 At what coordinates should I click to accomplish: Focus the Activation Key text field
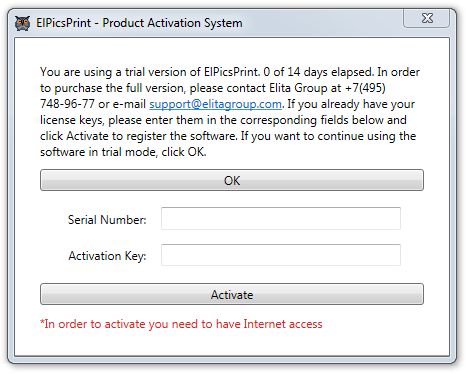point(281,255)
